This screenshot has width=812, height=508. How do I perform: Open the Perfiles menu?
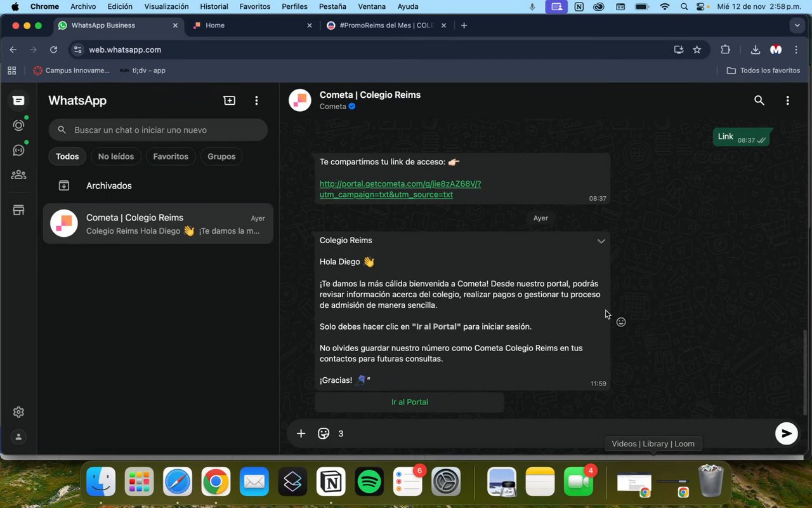(294, 6)
